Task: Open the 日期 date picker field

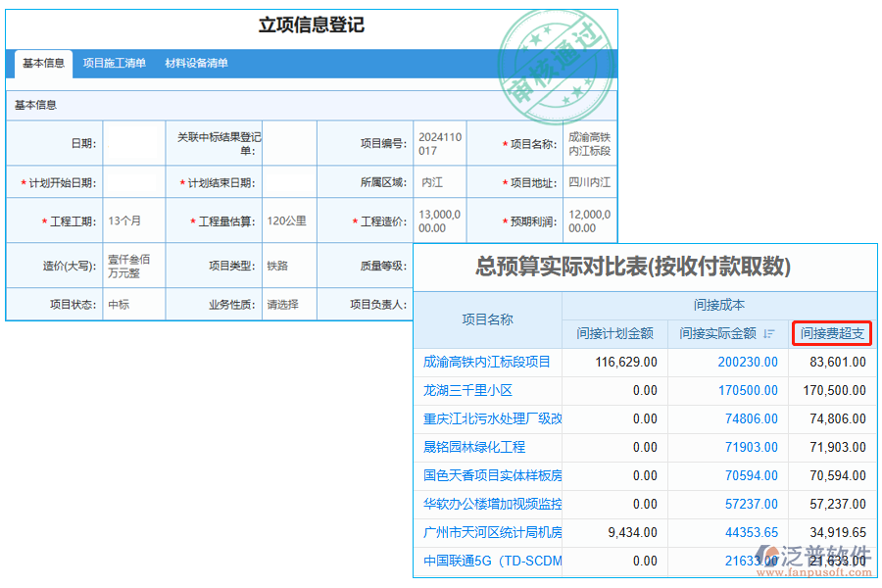Action: click(134, 142)
